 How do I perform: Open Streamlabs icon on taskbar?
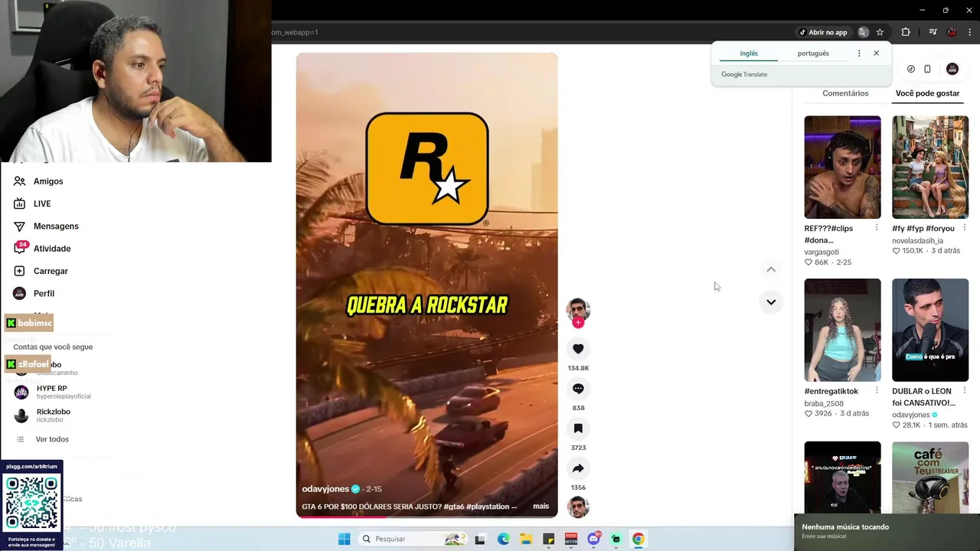click(x=616, y=539)
